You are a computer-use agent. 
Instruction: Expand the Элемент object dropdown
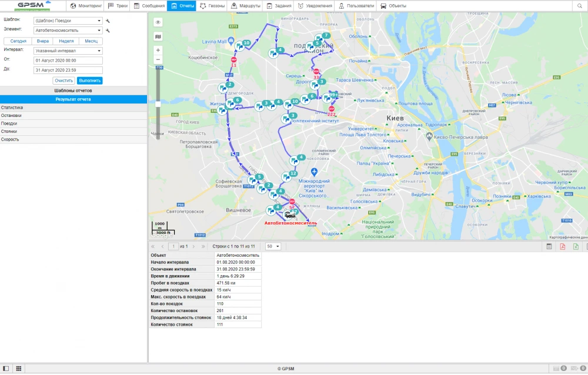(x=68, y=30)
